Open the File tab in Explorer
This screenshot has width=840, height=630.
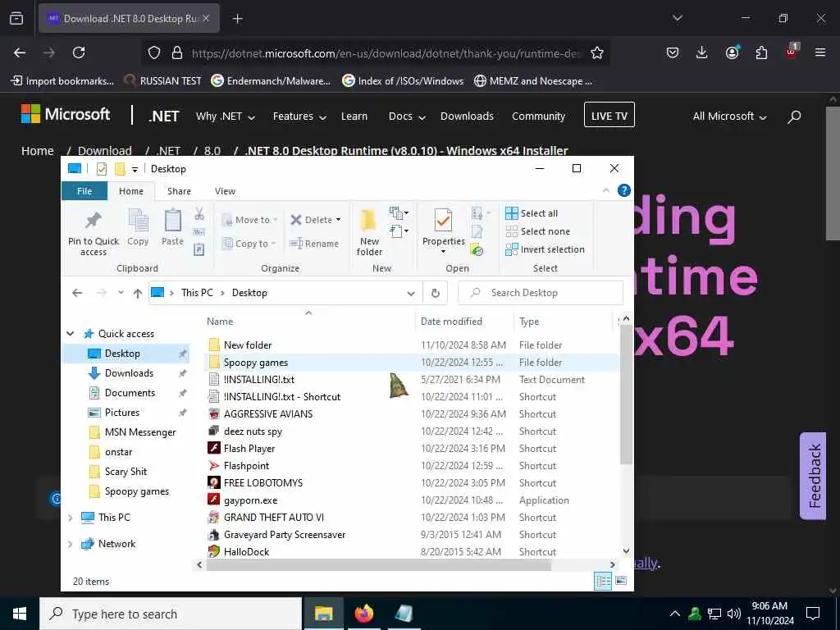tap(84, 191)
